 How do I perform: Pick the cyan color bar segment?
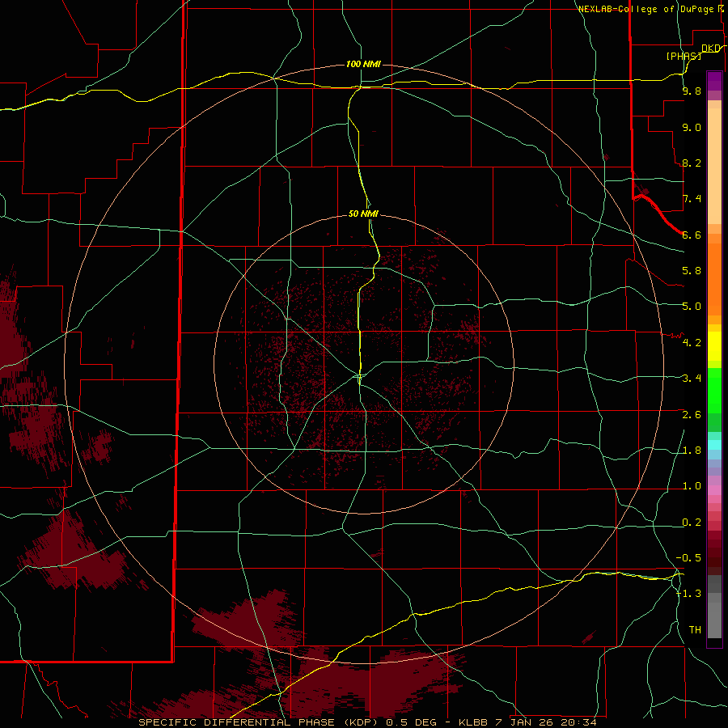click(714, 445)
